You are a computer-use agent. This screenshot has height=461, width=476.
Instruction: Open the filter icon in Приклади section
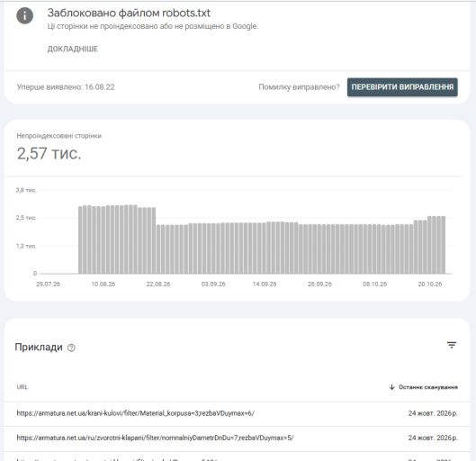click(452, 345)
